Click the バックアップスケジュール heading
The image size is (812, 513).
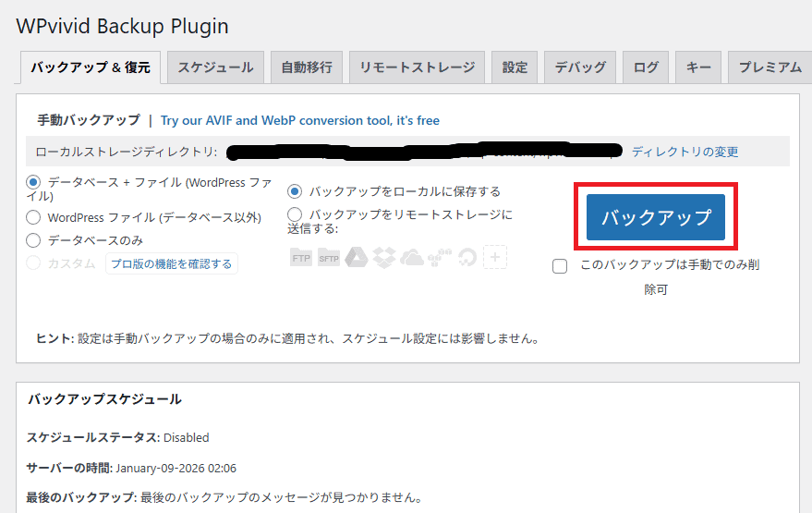pos(104,399)
